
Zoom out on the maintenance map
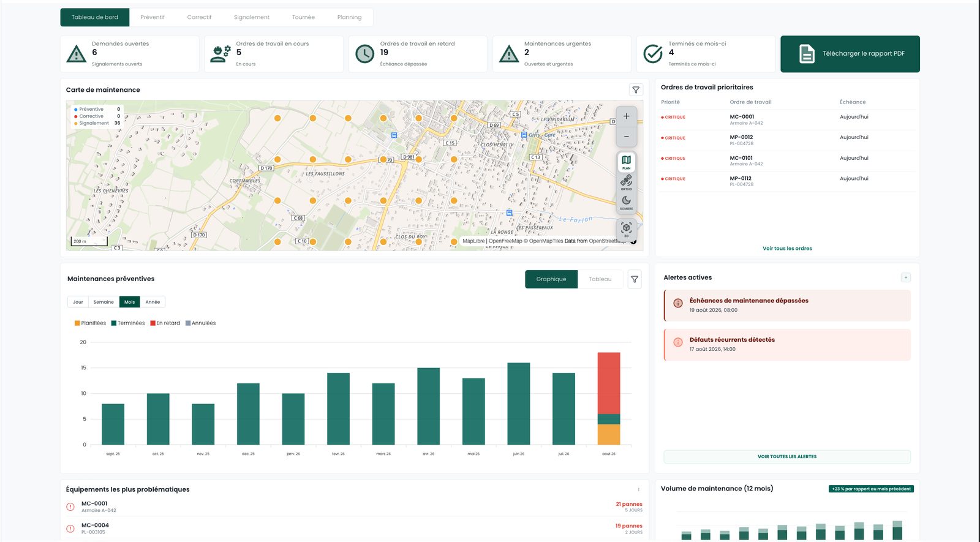click(626, 137)
